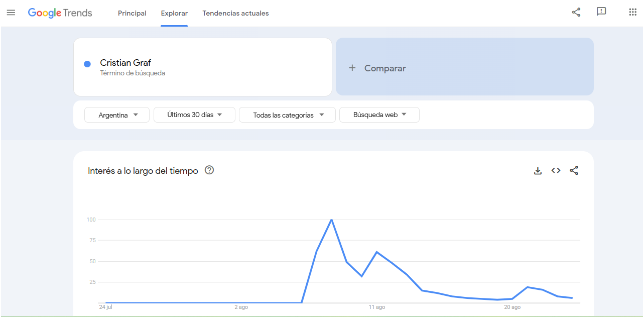
Task: Open the hamburger main menu
Action: [11, 13]
